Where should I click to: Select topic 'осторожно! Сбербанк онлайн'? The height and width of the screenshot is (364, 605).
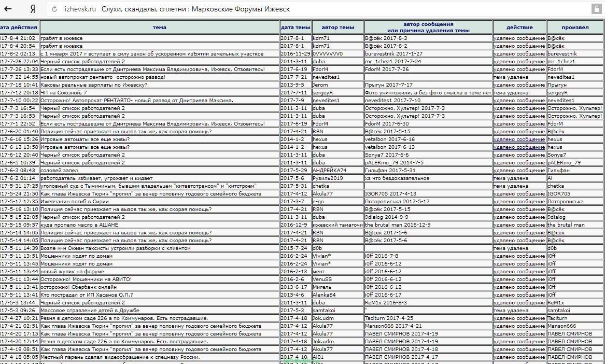click(x=78, y=287)
